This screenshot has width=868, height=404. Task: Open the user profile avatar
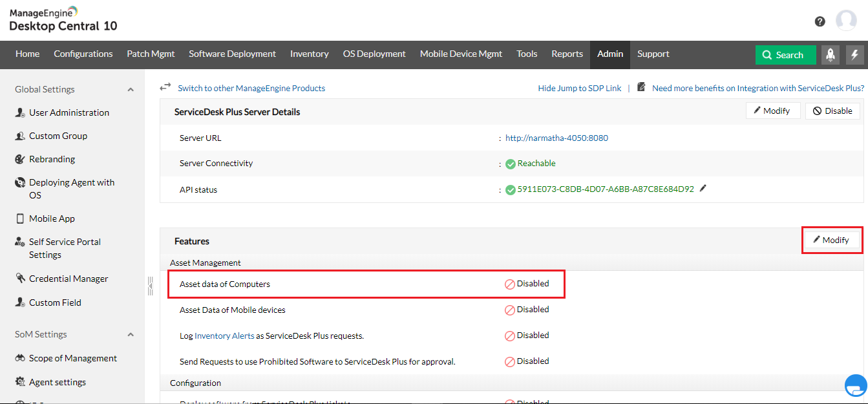pos(846,21)
